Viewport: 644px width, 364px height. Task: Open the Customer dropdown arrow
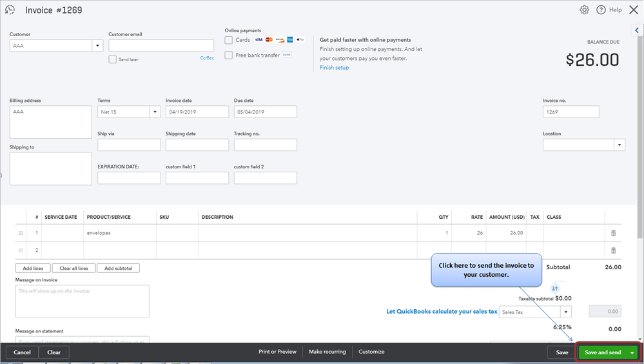(x=97, y=46)
